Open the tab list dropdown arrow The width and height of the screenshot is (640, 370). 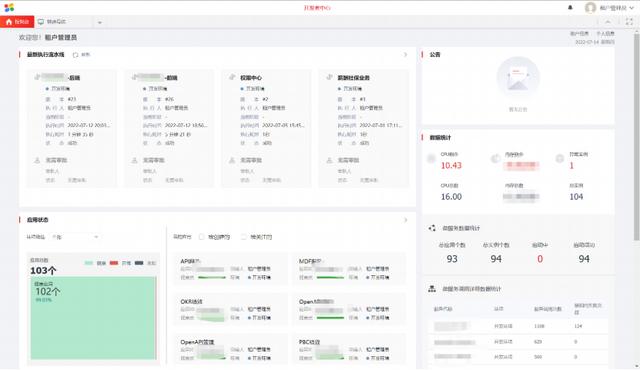point(100,22)
